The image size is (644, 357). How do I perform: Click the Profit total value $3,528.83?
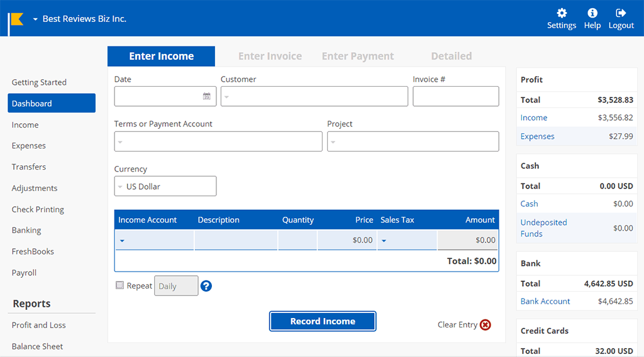(615, 100)
